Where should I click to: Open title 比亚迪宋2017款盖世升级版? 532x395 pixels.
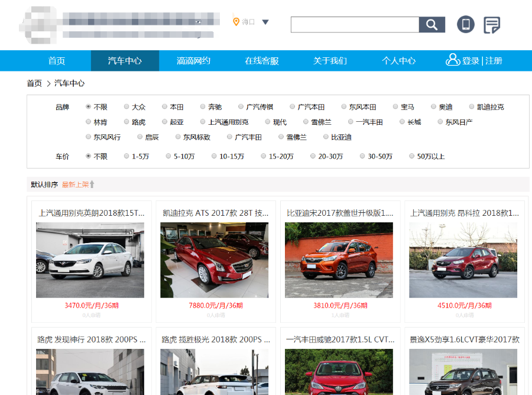(340, 213)
